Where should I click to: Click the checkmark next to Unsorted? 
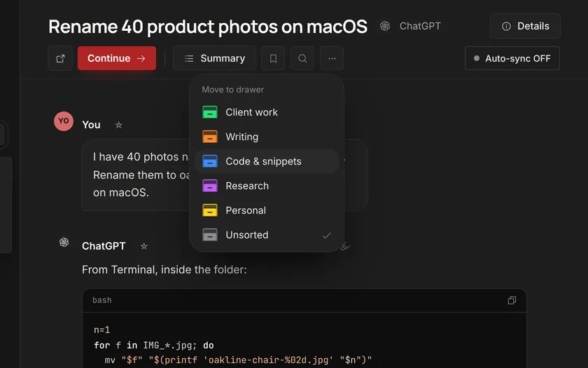point(327,236)
